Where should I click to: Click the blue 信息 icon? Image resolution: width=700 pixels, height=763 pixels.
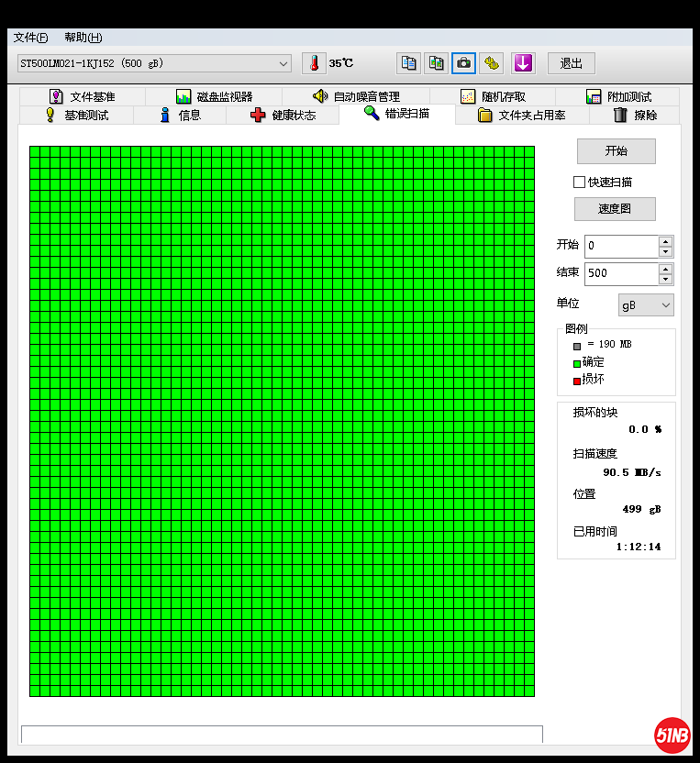pos(165,115)
